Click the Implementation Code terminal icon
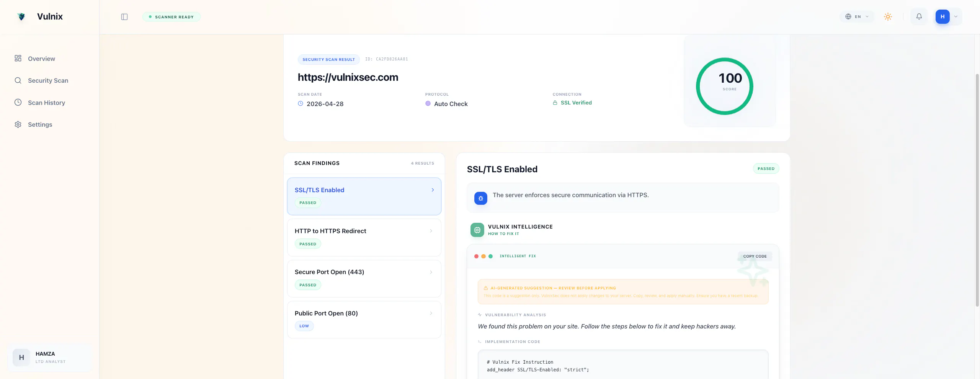This screenshot has height=379, width=980. coord(480,341)
